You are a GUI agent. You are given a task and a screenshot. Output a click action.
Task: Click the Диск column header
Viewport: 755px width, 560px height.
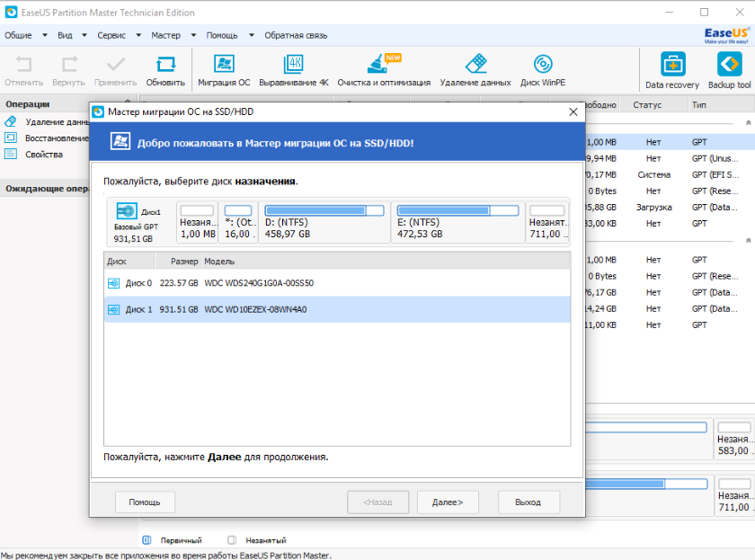tap(129, 261)
